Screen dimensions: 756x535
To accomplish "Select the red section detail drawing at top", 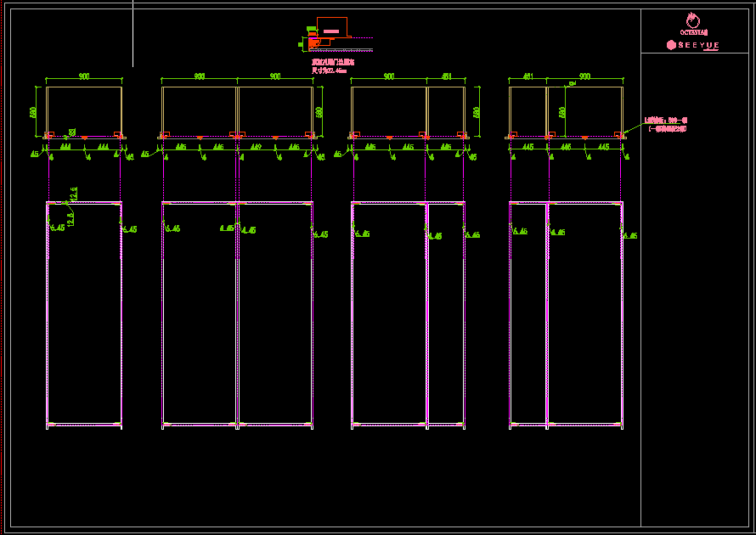I will coord(331,32).
